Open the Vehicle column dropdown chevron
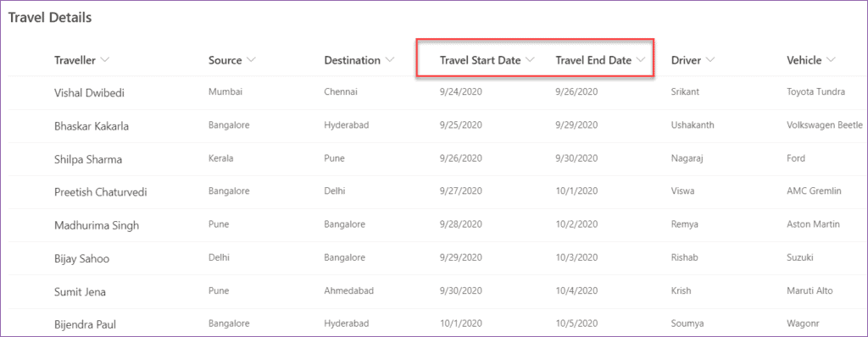Viewport: 868px width, 337px height. 831,60
